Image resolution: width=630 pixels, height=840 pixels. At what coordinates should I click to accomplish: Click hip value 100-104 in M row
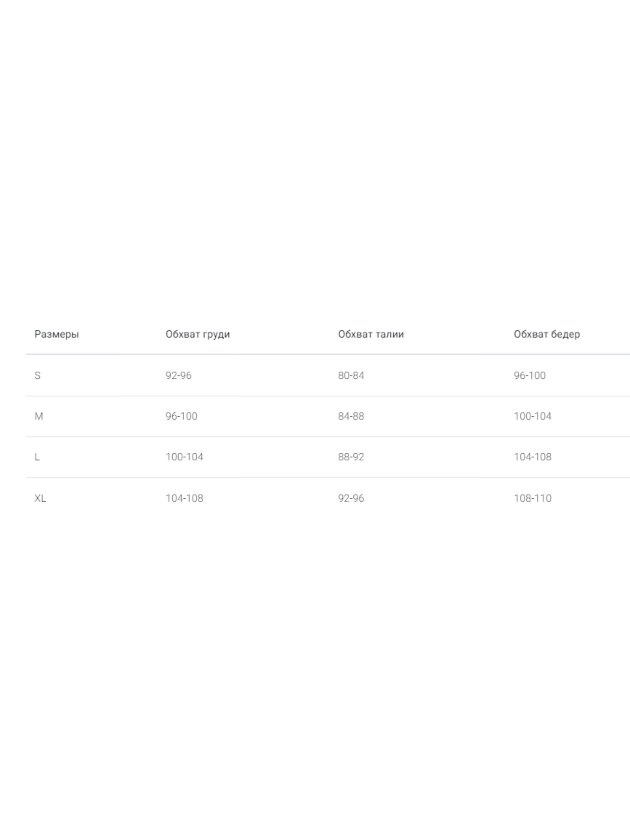(x=532, y=416)
